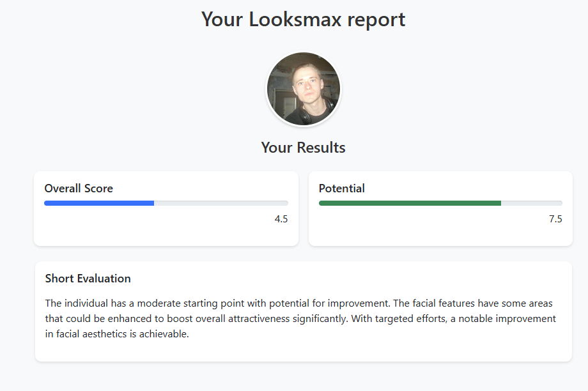
Task: Click 'in facial aesthetics is achievable' line
Action: click(117, 333)
